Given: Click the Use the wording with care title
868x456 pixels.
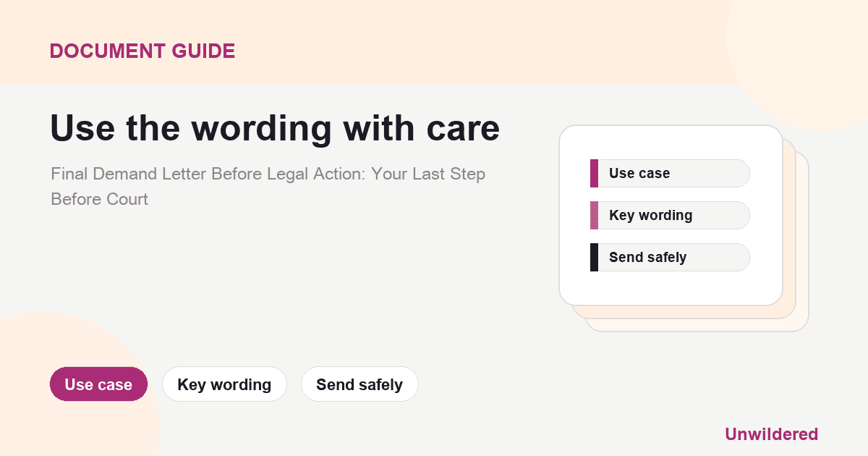Looking at the screenshot, I should tap(275, 128).
